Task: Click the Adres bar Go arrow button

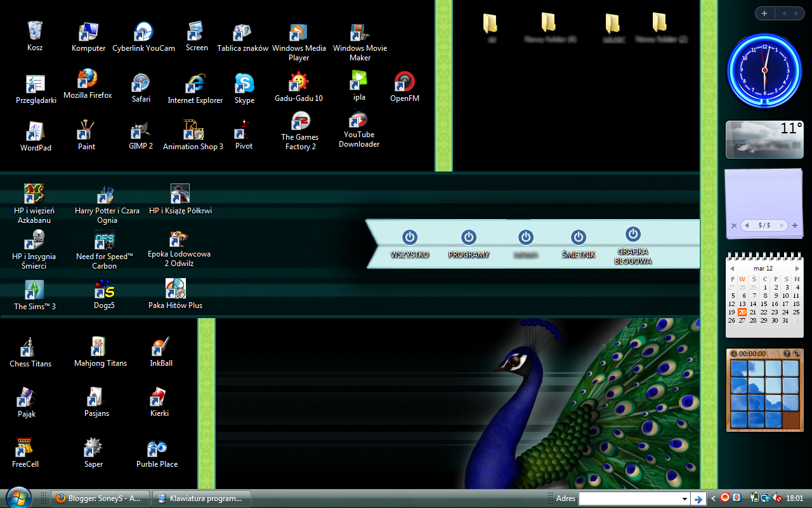Action: point(698,498)
